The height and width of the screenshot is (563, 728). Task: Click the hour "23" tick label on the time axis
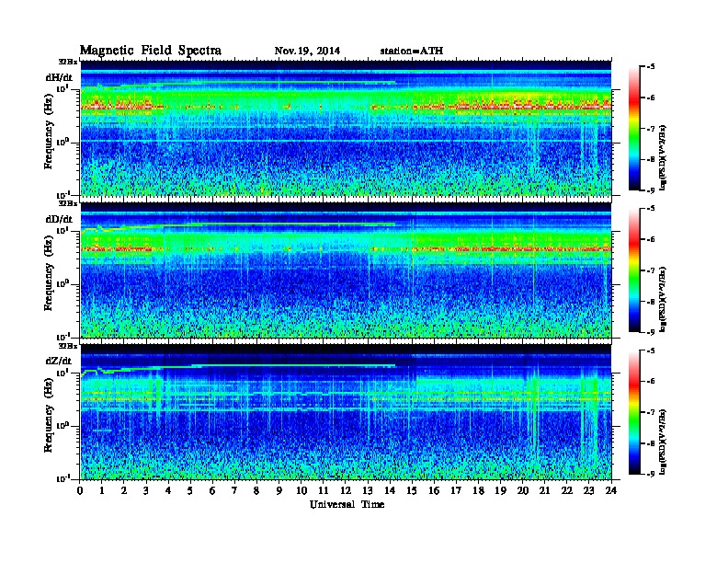tap(588, 490)
